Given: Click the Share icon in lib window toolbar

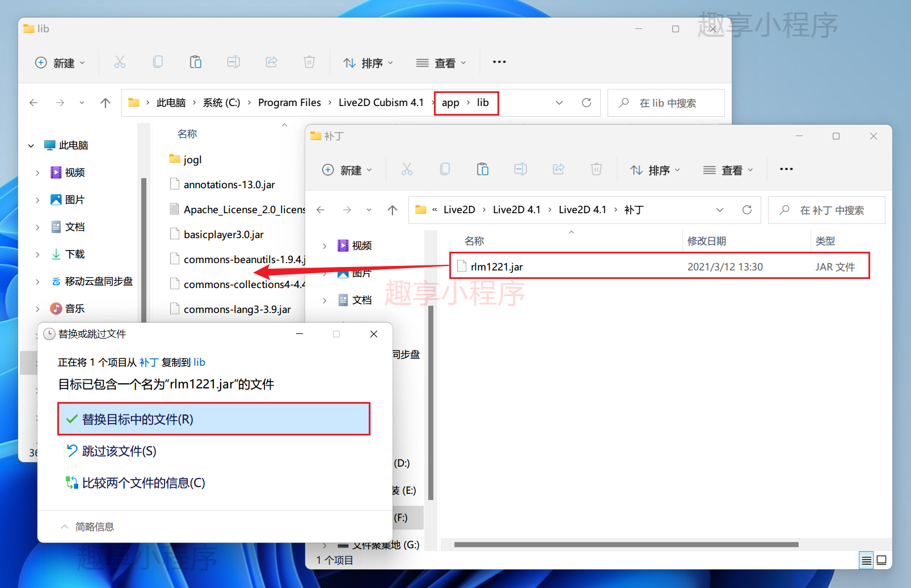Looking at the screenshot, I should 272,62.
